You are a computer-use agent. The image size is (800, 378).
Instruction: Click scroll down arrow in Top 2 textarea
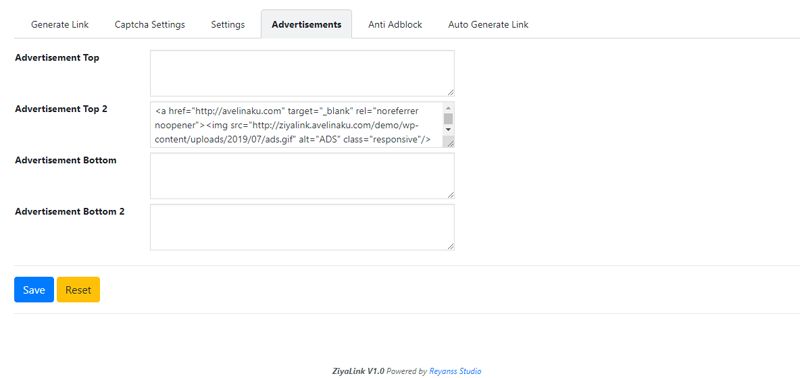[448, 130]
